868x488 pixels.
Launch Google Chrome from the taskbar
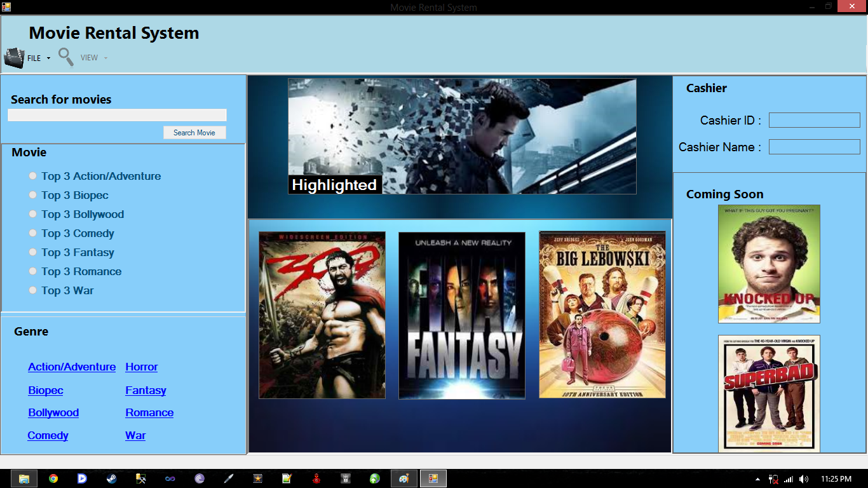pos(53,478)
